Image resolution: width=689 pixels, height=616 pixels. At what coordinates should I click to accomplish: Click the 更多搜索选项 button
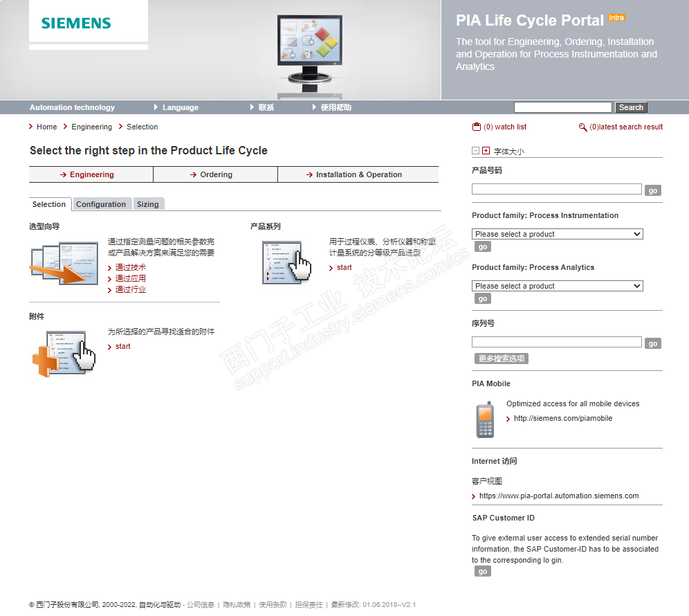point(502,359)
